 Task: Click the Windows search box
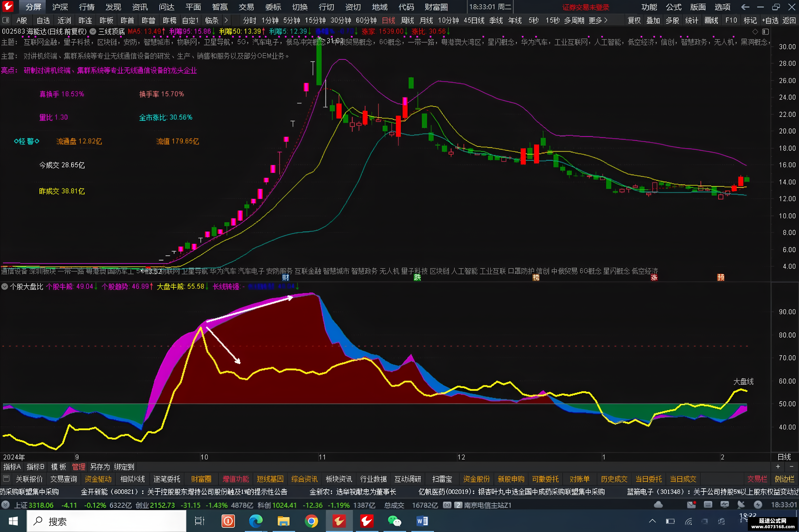[106, 521]
